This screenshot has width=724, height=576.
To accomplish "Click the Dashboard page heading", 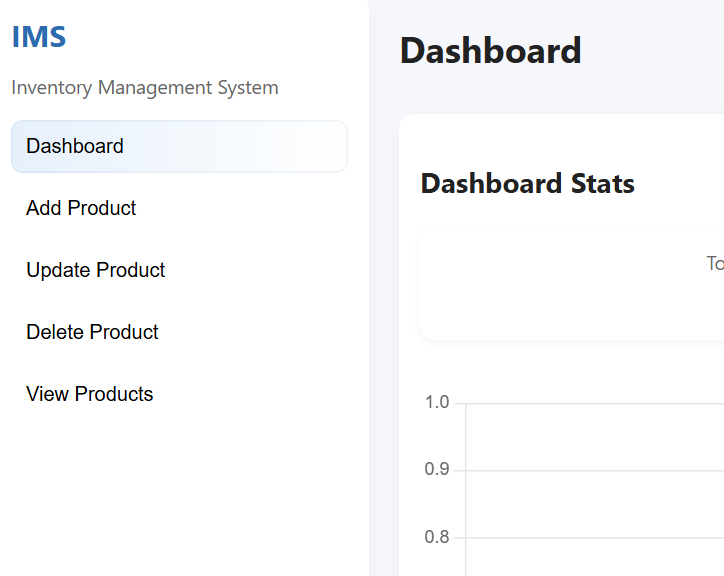I will [490, 50].
